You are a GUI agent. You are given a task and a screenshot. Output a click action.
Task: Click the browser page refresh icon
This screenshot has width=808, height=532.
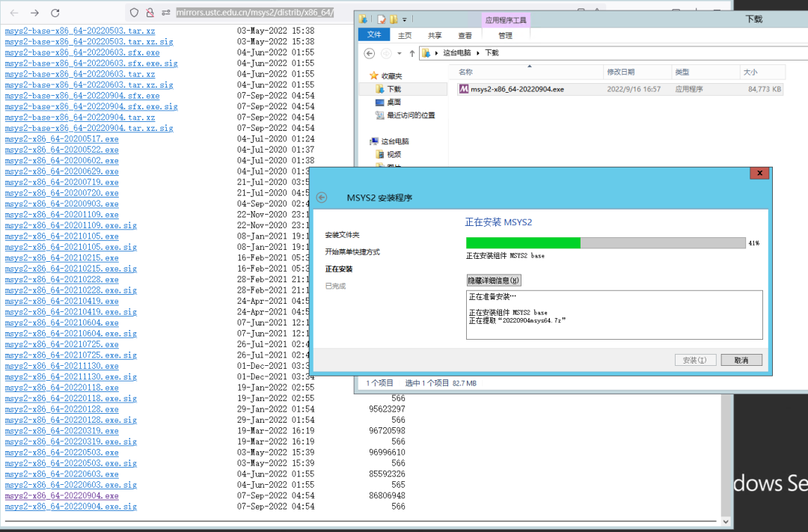coord(55,13)
